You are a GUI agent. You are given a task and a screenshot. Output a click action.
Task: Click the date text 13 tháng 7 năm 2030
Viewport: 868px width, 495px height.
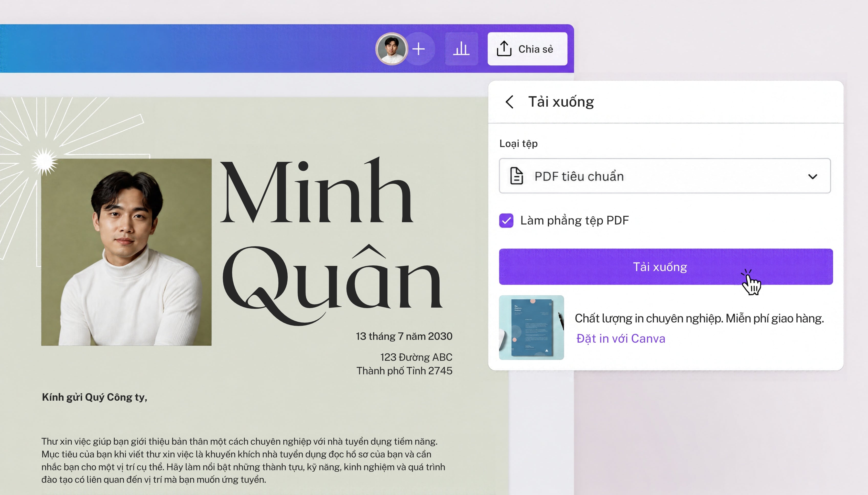point(404,336)
